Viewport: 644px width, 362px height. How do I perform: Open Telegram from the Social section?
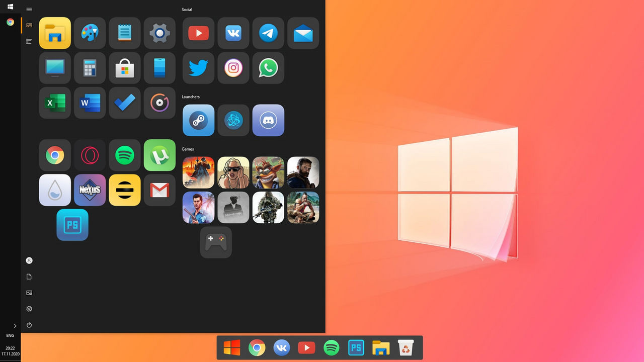click(x=268, y=33)
